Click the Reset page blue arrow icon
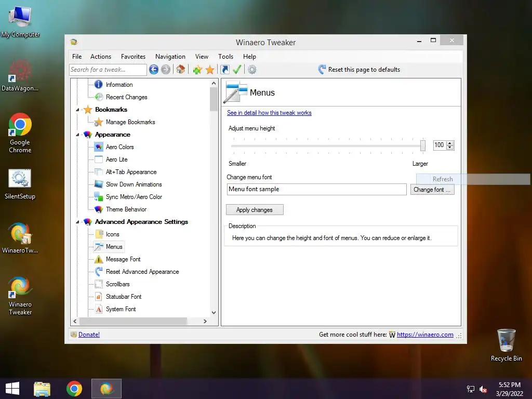This screenshot has height=399, width=532. click(x=322, y=70)
